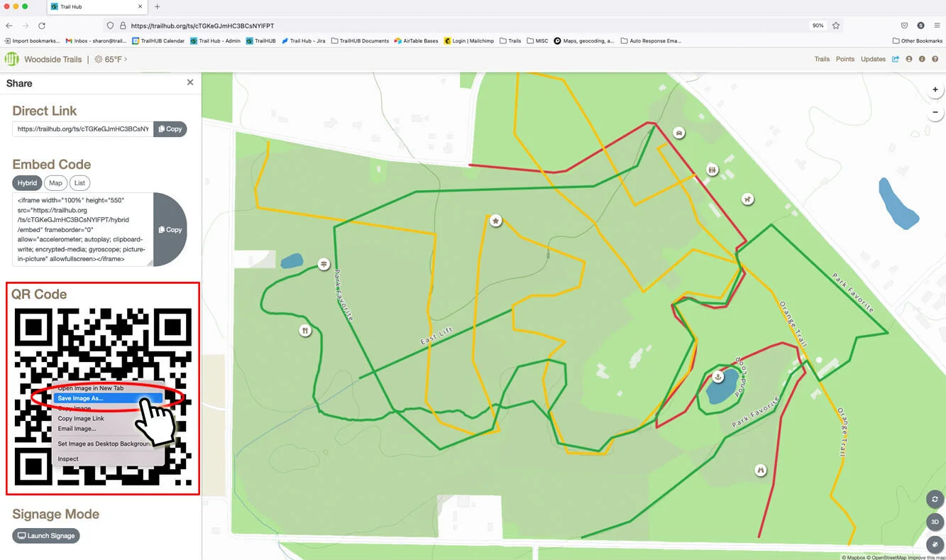The height and width of the screenshot is (560, 946).
Task: Open the Trails bookmarks folder
Action: (510, 41)
